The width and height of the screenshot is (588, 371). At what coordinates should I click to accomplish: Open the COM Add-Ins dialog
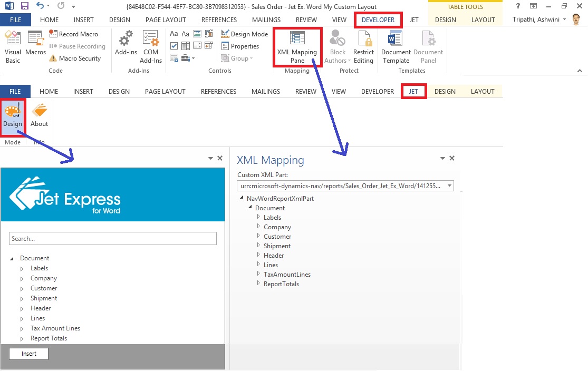tap(151, 46)
